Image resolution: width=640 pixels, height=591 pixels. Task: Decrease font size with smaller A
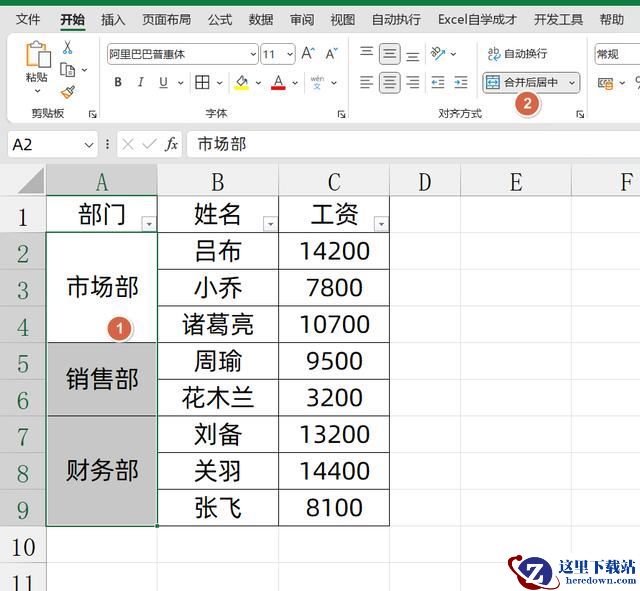[x=331, y=53]
